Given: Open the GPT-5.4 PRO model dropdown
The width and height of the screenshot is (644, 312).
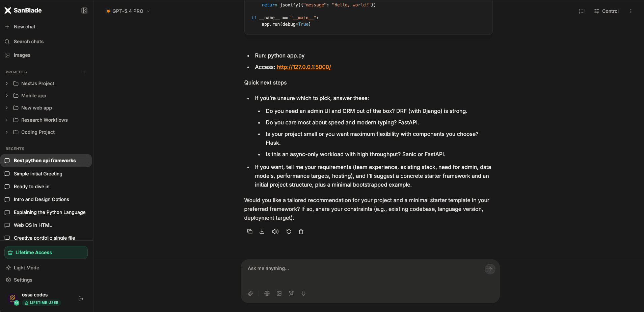Looking at the screenshot, I should [128, 11].
